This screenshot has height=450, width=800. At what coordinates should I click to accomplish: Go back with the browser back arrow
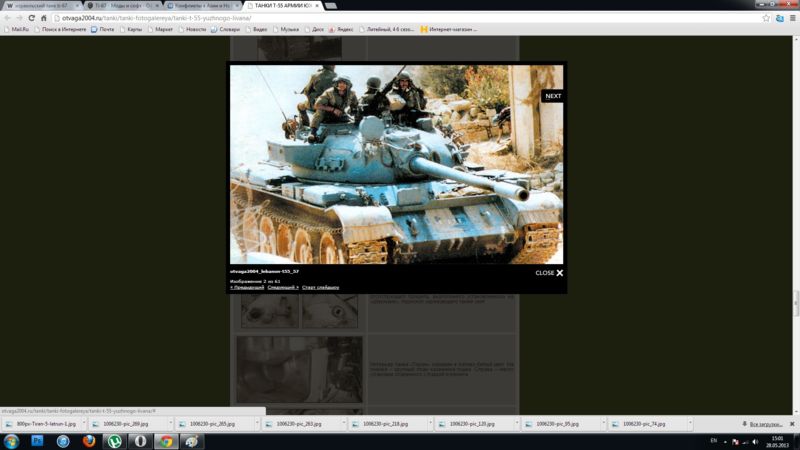click(7, 18)
